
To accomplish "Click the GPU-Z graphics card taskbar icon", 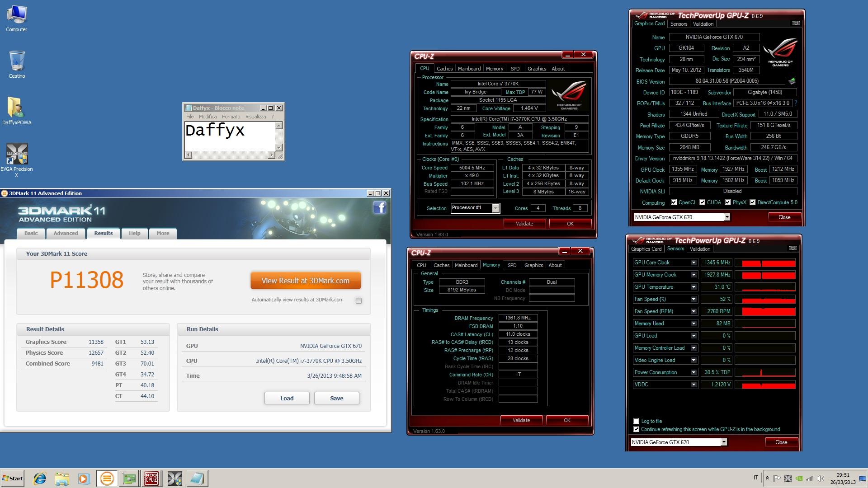I will point(129,479).
